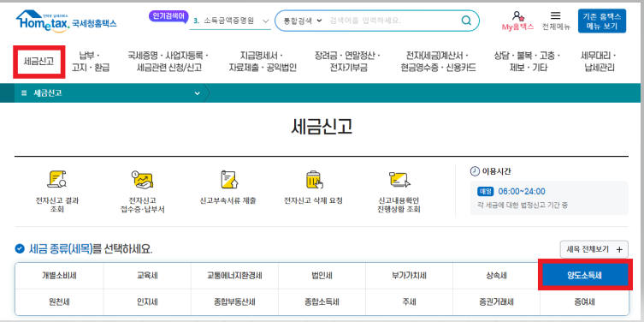
Task: Click 기존 홈택스 메뉴 보기 button
Action: [x=602, y=21]
